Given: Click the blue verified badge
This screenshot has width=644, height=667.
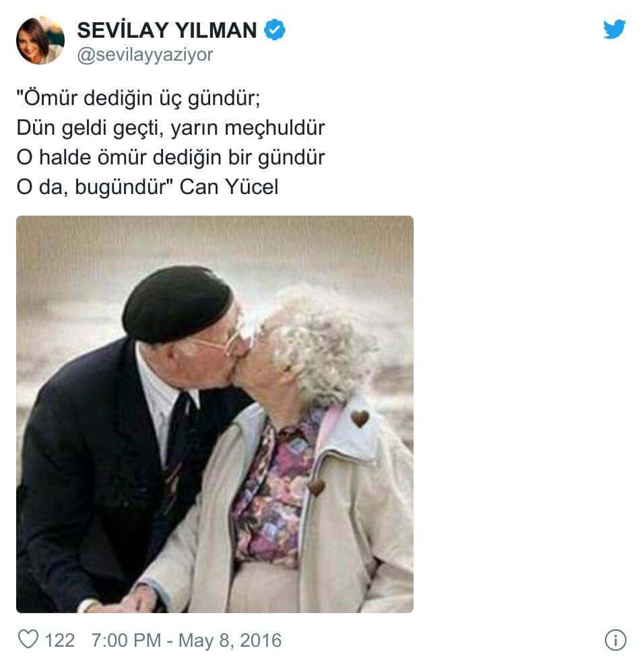Looking at the screenshot, I should click(275, 30).
